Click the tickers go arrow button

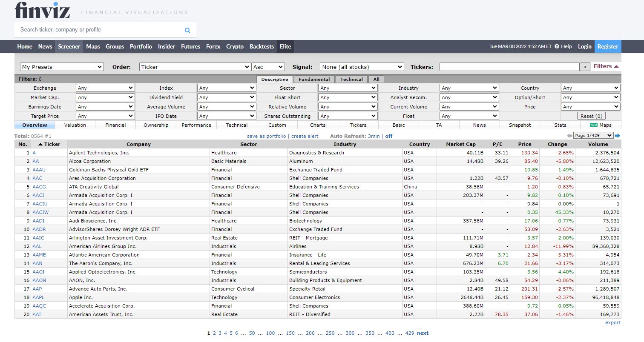click(585, 67)
